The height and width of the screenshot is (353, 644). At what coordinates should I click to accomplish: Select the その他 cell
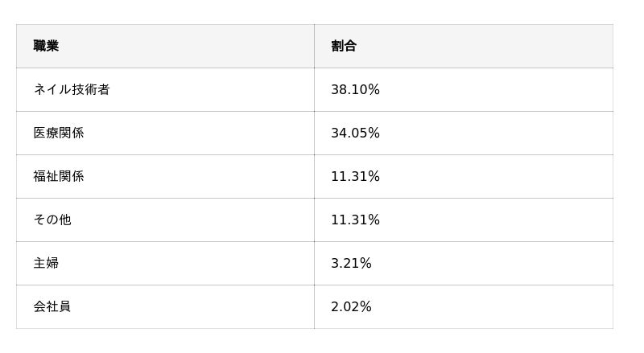[165, 220]
